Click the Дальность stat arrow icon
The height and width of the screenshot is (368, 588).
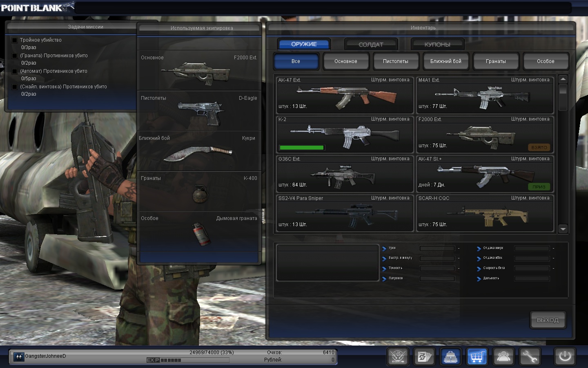pos(479,278)
